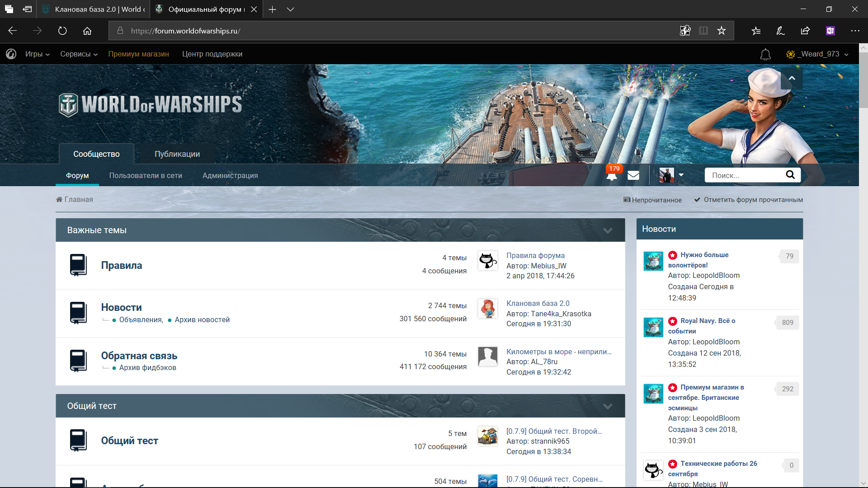This screenshot has width=868, height=488.
Task: Open Общий тест forum book icon
Action: click(x=78, y=441)
